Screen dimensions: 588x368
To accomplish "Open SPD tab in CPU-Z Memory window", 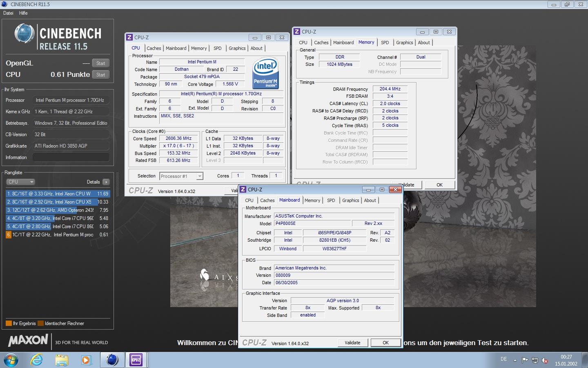I will [385, 43].
